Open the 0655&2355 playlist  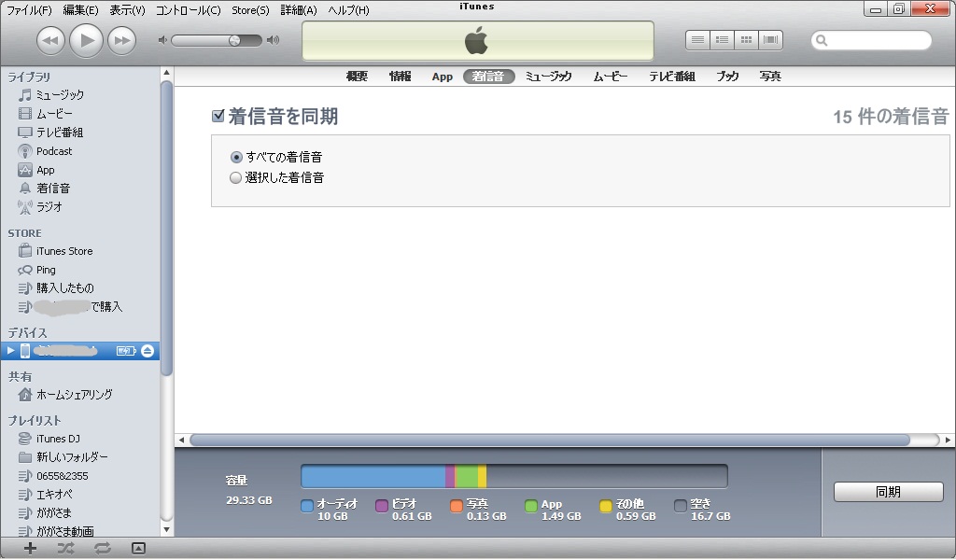62,476
